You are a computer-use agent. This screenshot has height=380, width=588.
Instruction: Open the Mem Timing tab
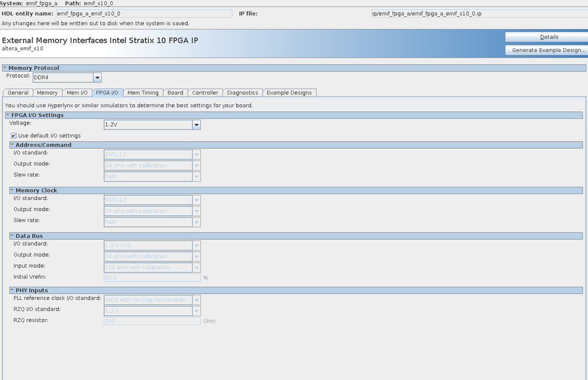click(x=143, y=92)
